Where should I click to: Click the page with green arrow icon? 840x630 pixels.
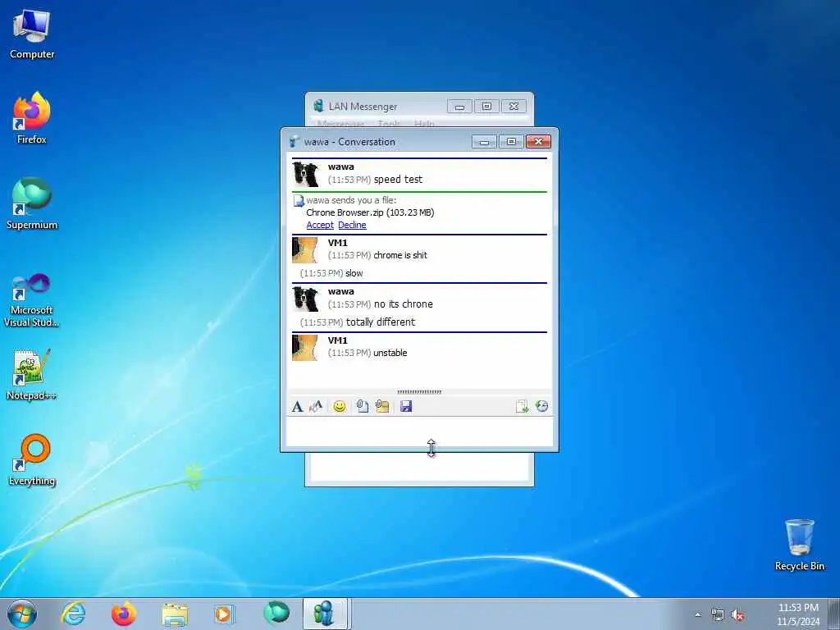coord(522,407)
